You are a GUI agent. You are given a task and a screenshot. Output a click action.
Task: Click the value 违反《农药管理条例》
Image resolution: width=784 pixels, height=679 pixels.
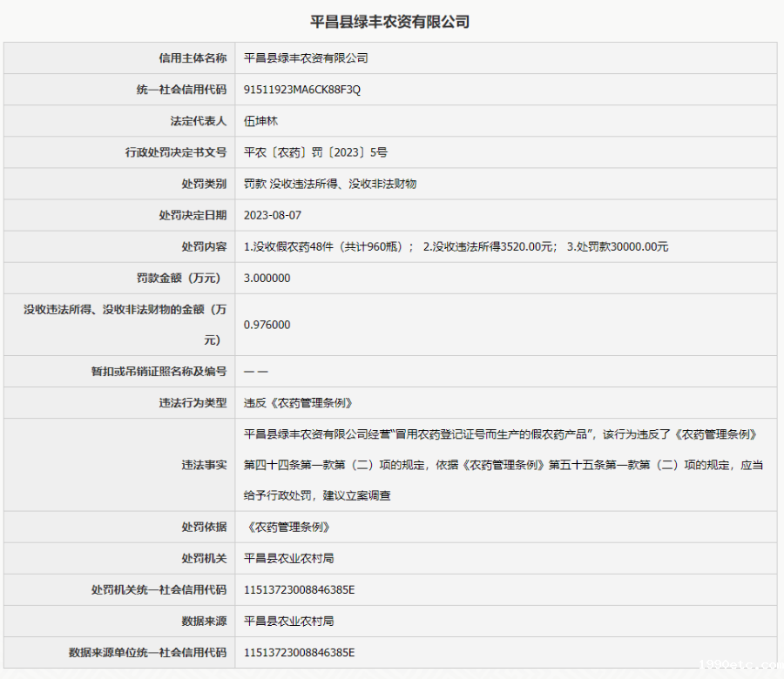point(298,403)
